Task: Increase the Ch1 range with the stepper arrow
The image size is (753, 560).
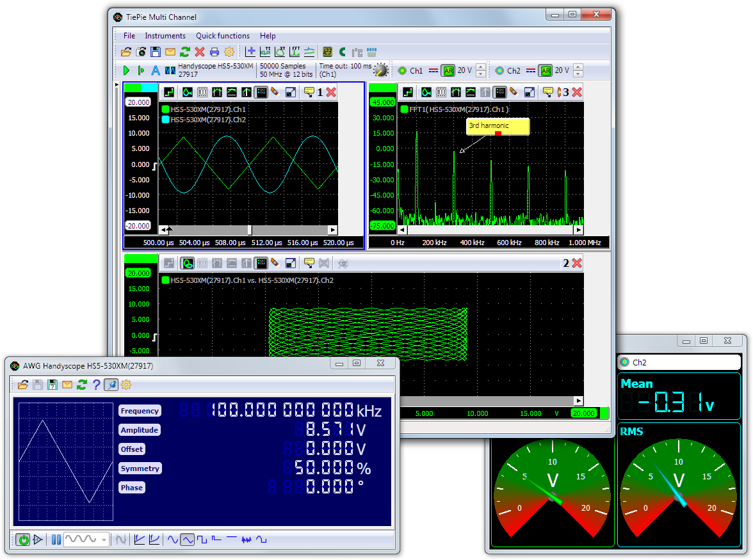Action: click(x=481, y=67)
